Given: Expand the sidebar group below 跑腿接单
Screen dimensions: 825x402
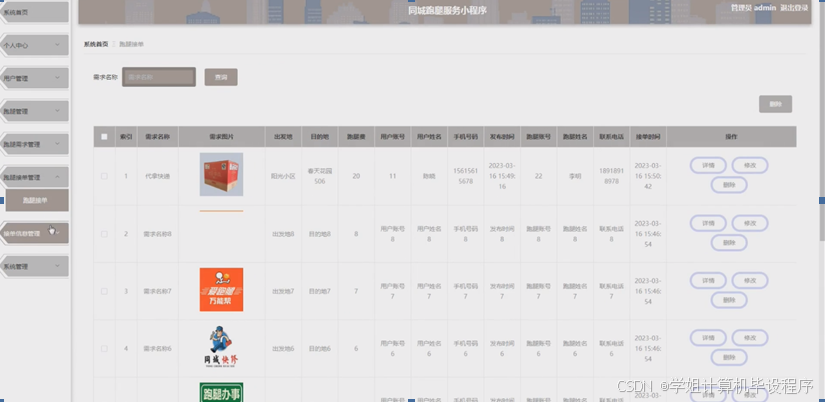Looking at the screenshot, I should 35,233.
